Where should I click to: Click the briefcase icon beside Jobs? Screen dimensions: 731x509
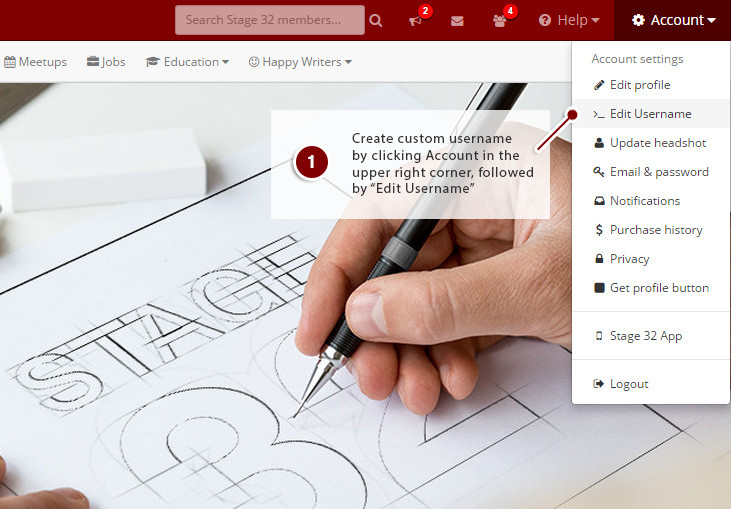pyautogui.click(x=93, y=62)
